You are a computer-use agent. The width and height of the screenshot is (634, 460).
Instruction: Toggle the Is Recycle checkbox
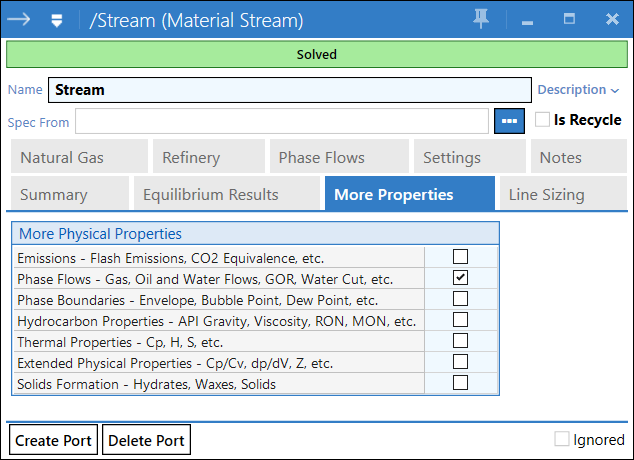[x=543, y=120]
